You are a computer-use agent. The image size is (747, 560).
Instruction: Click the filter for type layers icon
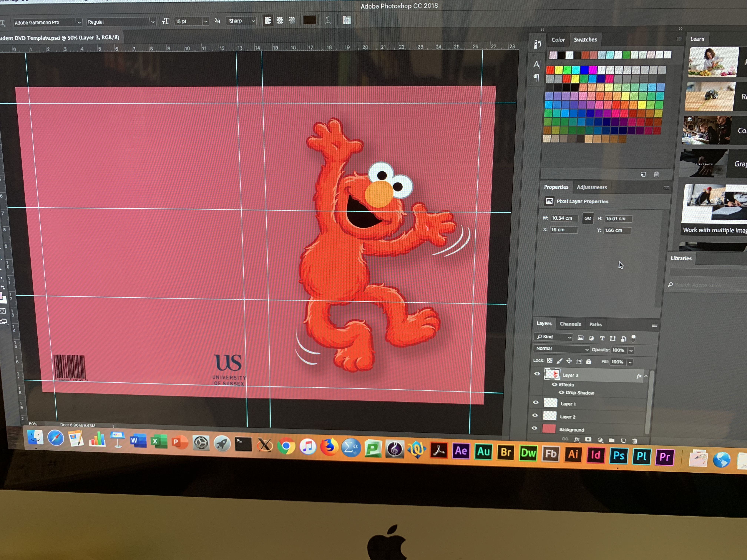click(602, 338)
